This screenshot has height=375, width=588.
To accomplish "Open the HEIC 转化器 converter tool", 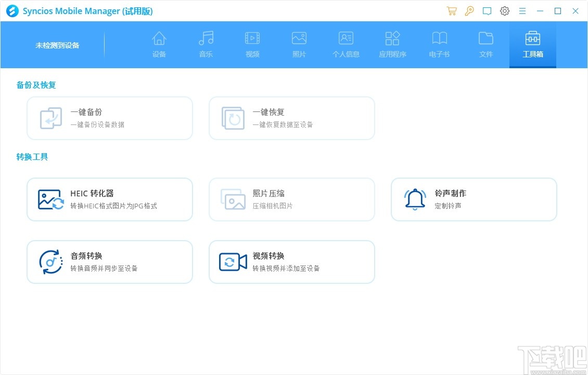I will tap(109, 199).
